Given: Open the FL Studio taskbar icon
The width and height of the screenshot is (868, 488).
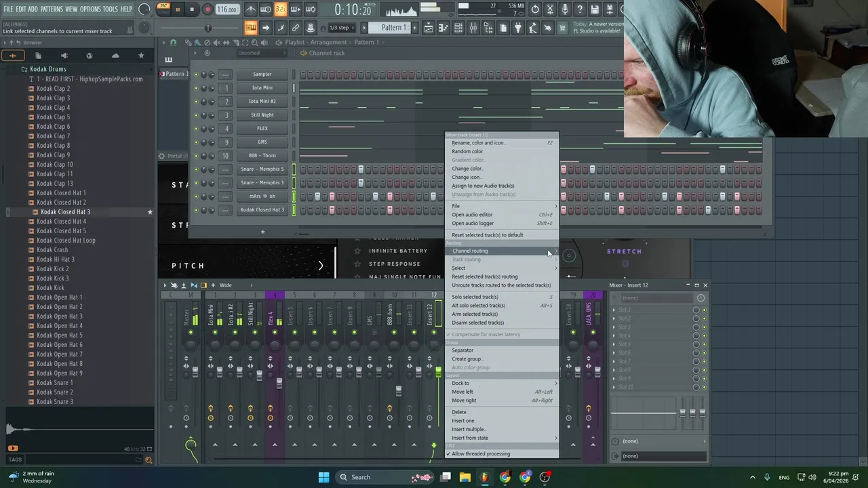Looking at the screenshot, I should 484,477.
